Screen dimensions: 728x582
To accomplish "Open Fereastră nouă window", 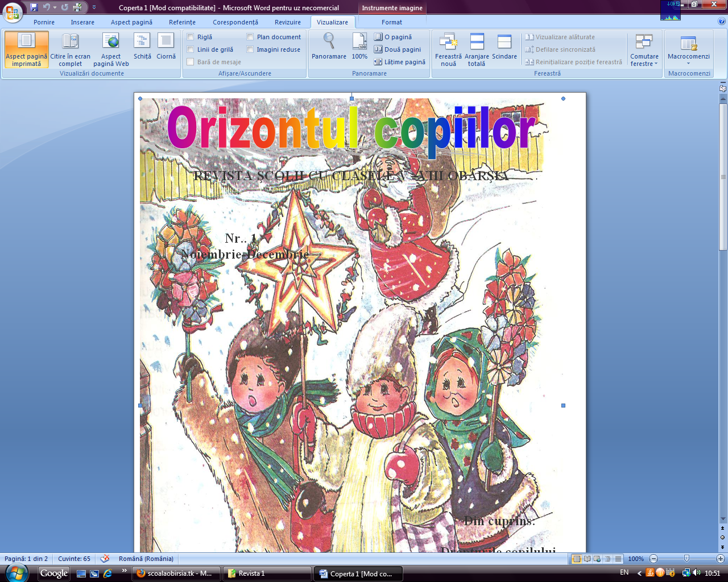I will pyautogui.click(x=448, y=49).
